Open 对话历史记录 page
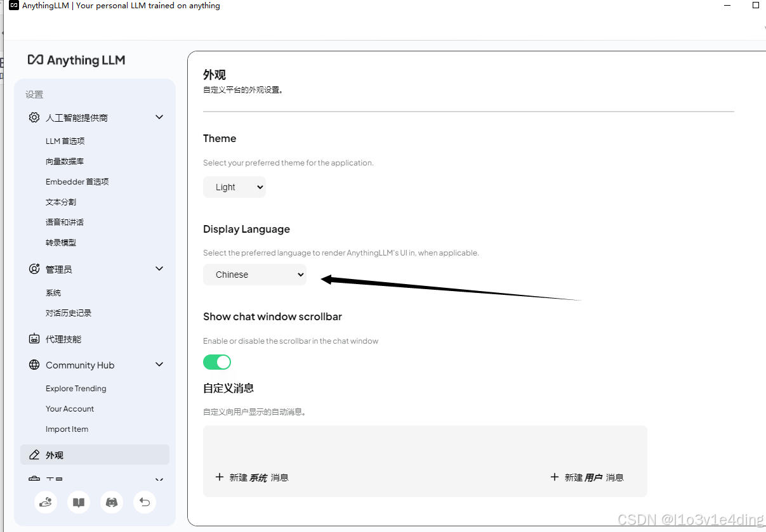 click(69, 313)
